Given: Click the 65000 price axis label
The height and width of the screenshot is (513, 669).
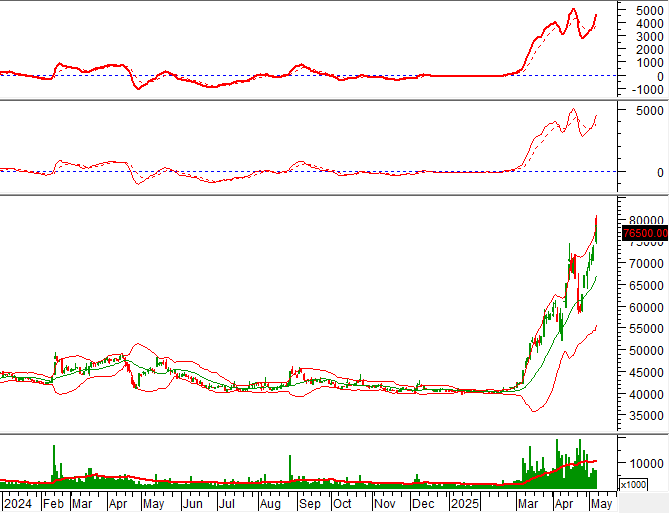Looking at the screenshot, I should click(x=646, y=285).
